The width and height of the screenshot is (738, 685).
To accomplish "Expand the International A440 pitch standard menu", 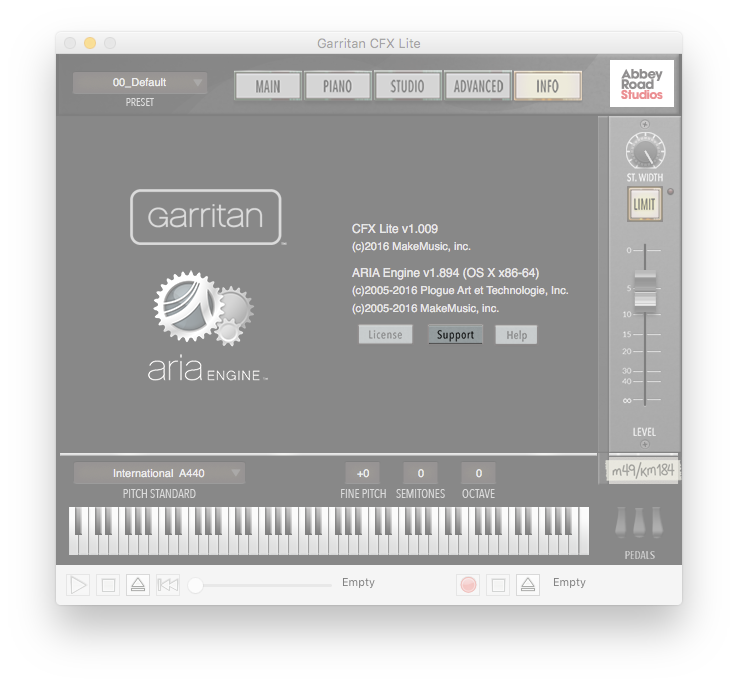I will click(x=159, y=473).
